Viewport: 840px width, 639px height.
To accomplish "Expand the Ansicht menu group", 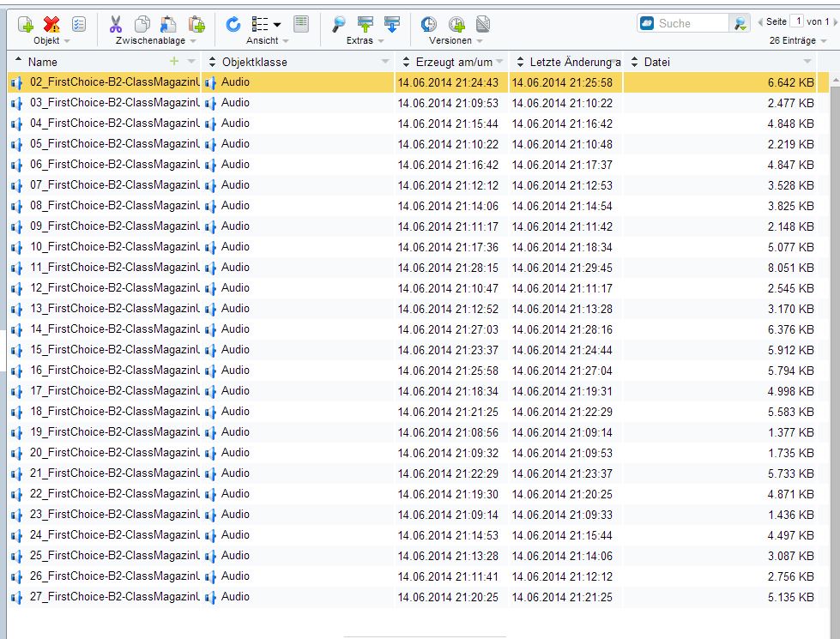I will (286, 40).
